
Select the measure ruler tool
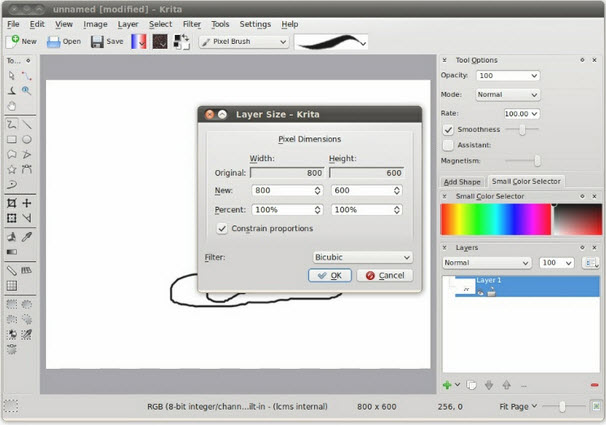[12, 270]
